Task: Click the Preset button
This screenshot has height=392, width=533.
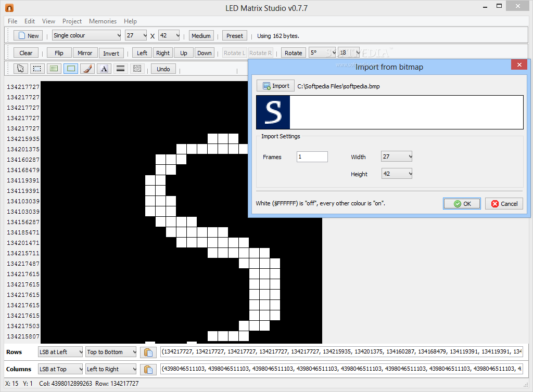Action: coord(235,36)
